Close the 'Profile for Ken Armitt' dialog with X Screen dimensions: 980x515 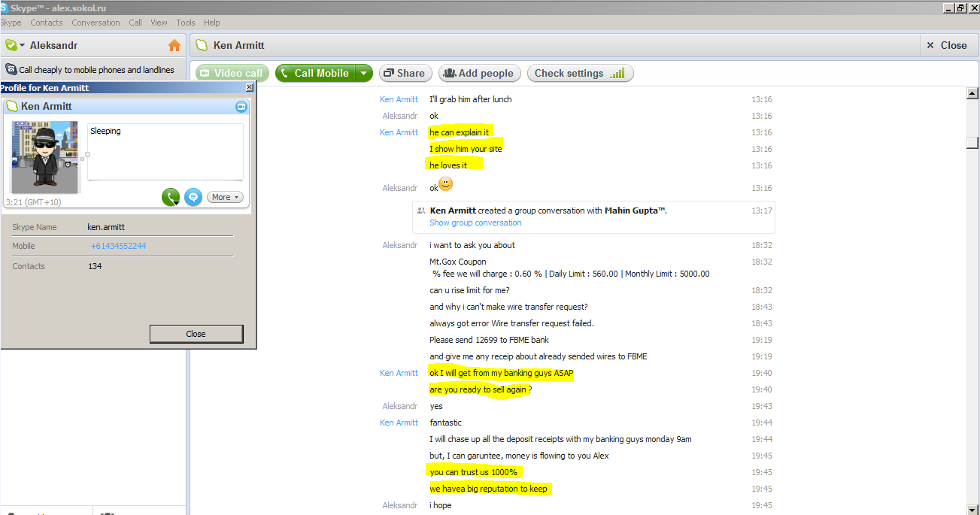[x=250, y=88]
